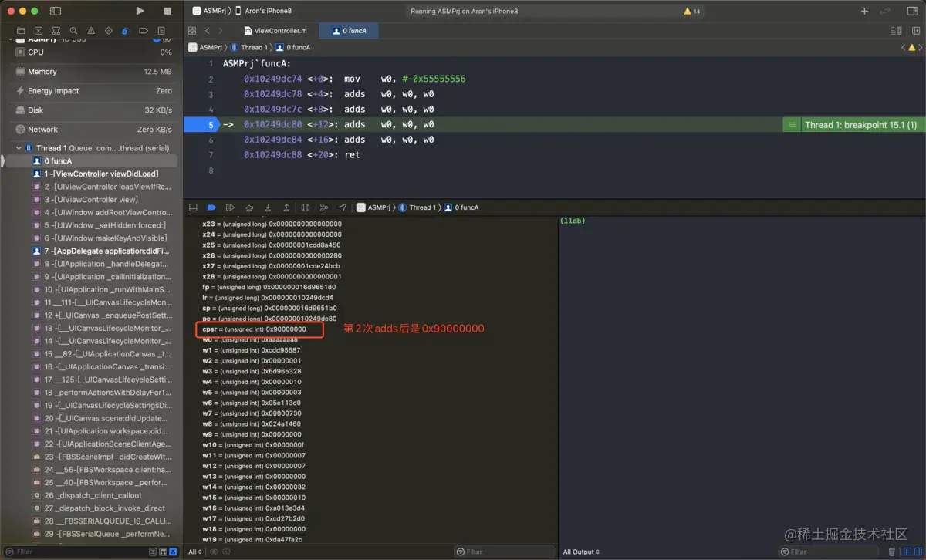This screenshot has width=926, height=560.
Task: Click the plus Library button
Action: (864, 11)
